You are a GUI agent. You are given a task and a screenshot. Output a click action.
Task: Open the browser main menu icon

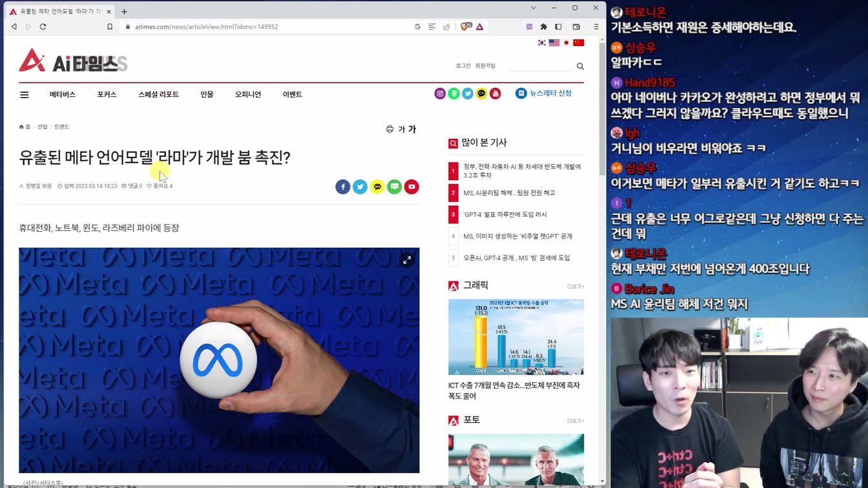point(596,26)
